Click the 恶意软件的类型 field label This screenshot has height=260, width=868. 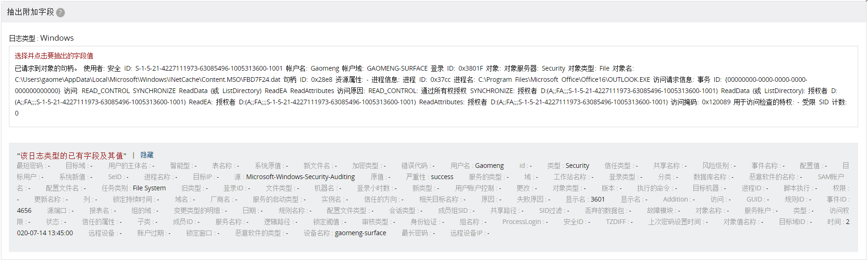258,233
